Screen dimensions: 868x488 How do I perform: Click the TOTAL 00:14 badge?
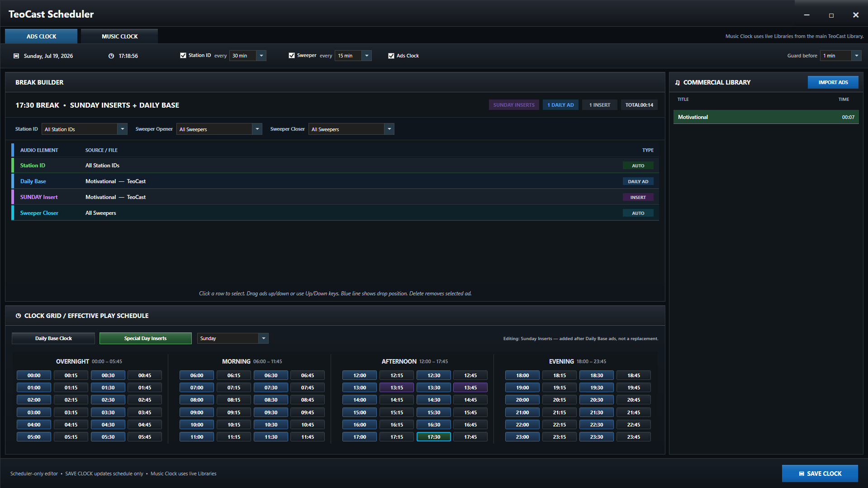(639, 105)
